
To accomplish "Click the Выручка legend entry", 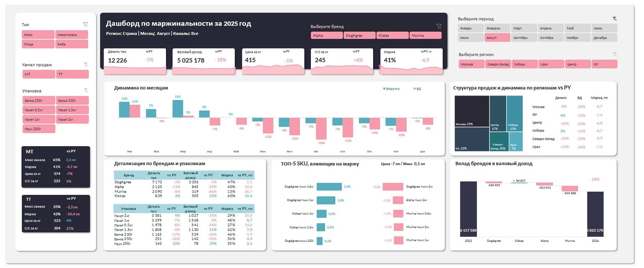I will [391, 89].
